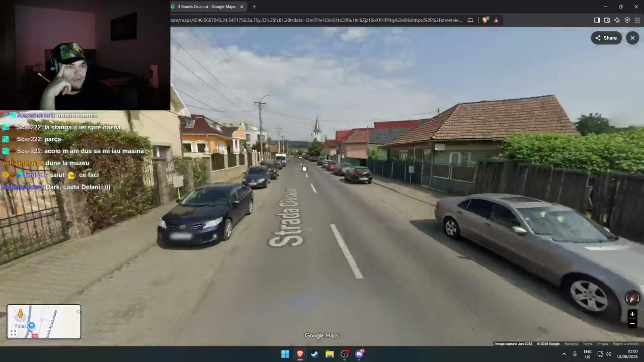This screenshot has height=362, width=644.
Task: Open Steam from the taskbar
Action: [x=314, y=354]
